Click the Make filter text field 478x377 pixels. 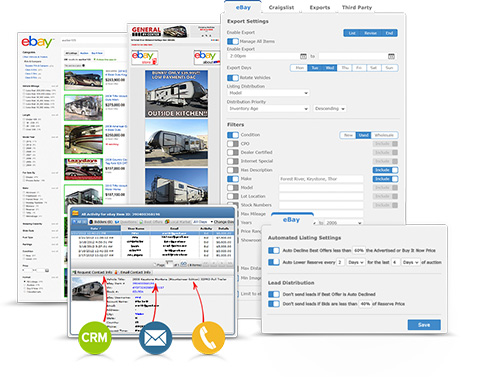321,179
